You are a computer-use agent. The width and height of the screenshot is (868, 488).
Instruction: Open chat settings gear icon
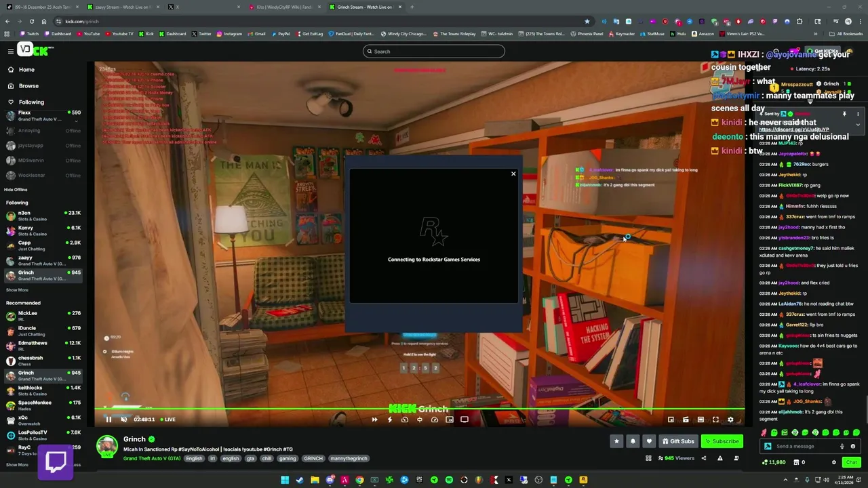click(834, 462)
